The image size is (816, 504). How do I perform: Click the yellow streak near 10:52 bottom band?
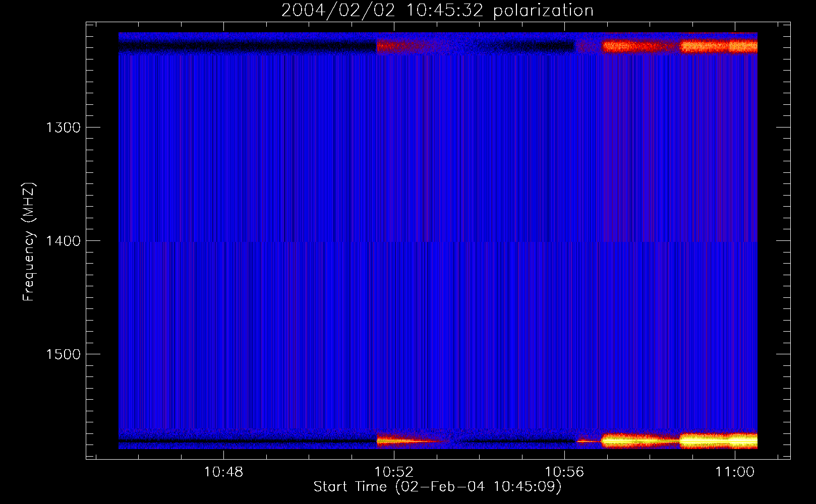coord(403,440)
